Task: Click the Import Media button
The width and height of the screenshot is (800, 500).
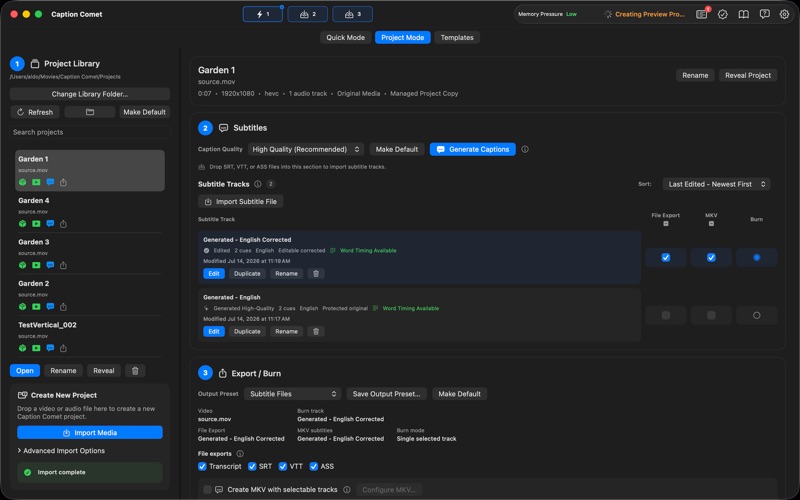Action: pos(90,433)
